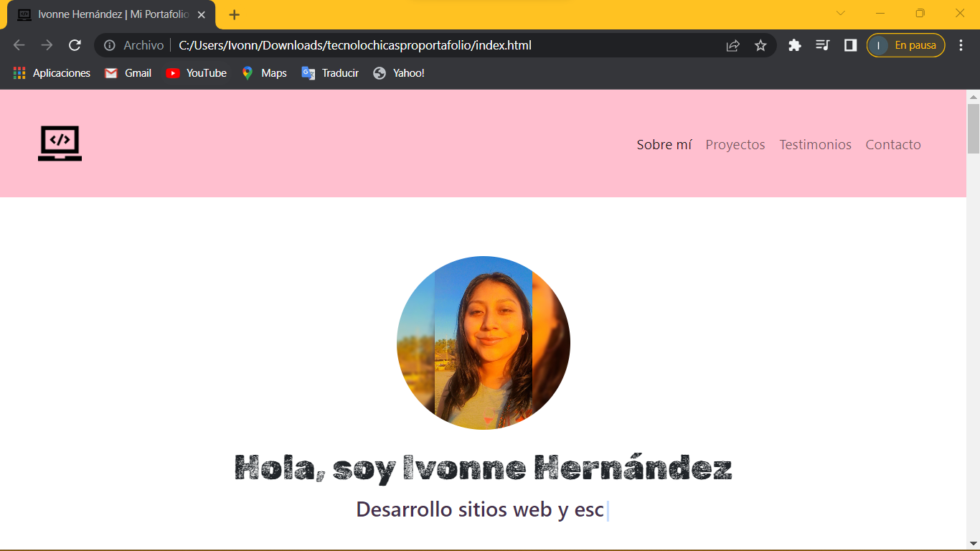Open the browser Extensions puzzle icon
This screenshot has width=980, height=551.
(794, 44)
